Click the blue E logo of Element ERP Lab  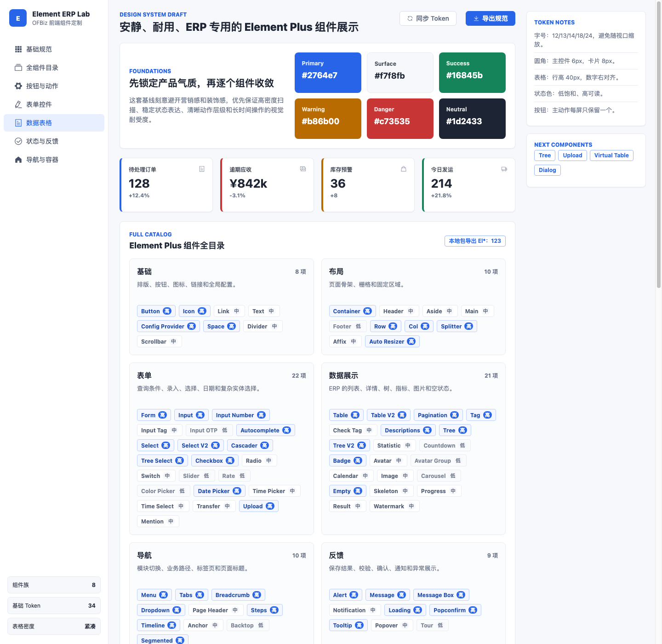(x=18, y=18)
